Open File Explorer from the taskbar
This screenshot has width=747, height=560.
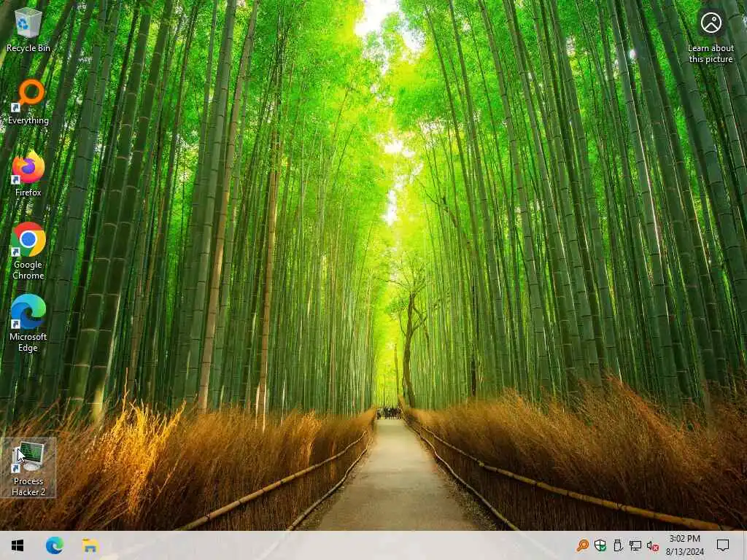point(90,545)
